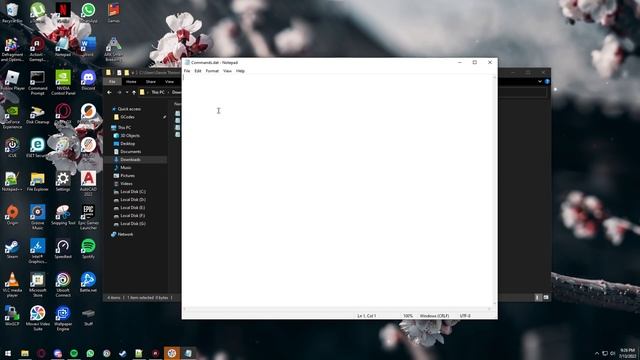Screen dimensions: 640x360
Task: Select the Disk Cleanup desktop icon
Action: [x=38, y=114]
